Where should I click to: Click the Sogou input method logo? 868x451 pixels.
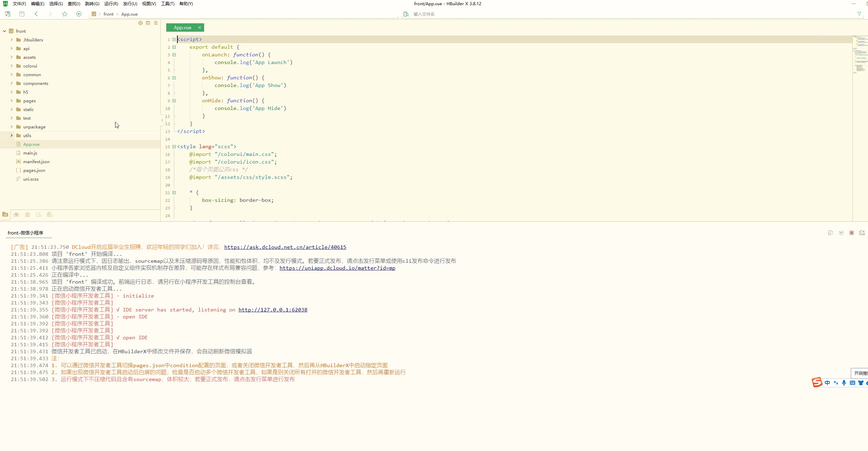pos(817,382)
